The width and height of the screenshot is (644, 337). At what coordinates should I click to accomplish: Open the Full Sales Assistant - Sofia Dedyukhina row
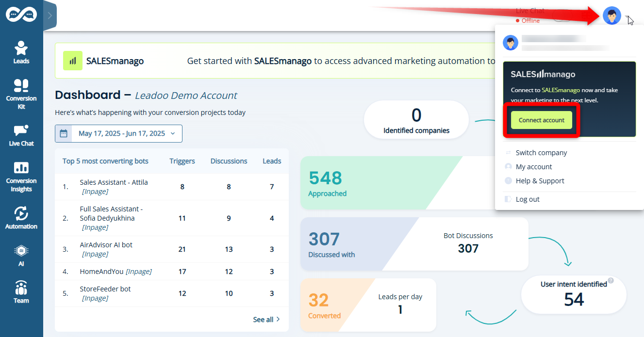point(172,218)
